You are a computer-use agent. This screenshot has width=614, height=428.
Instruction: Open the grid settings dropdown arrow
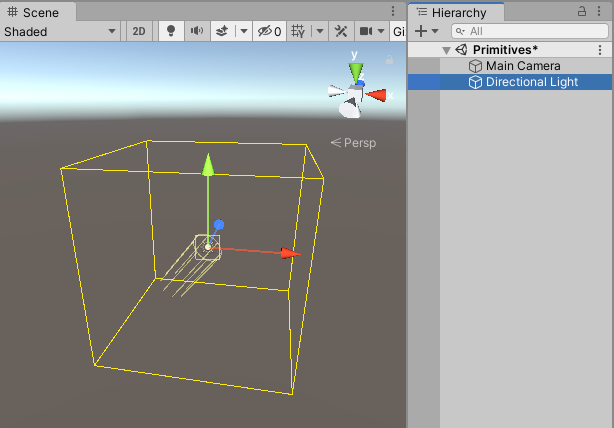click(x=319, y=31)
